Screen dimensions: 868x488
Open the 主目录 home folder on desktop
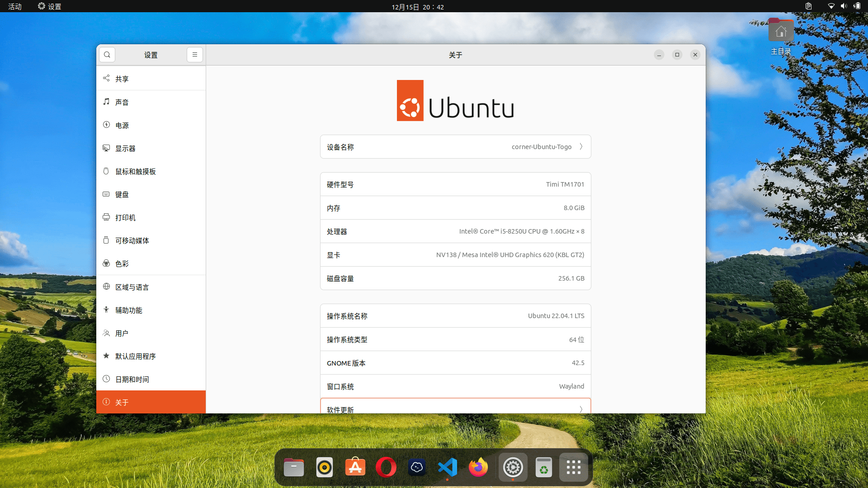click(x=781, y=37)
